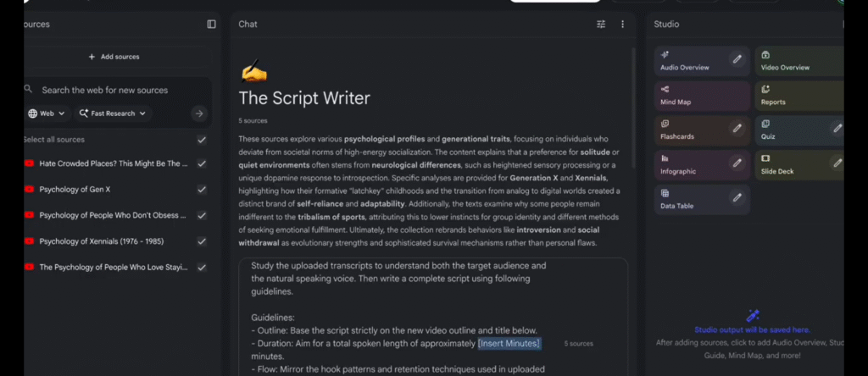The height and width of the screenshot is (376, 868).
Task: Expand the Fast Research mode dropdown
Action: (x=112, y=113)
